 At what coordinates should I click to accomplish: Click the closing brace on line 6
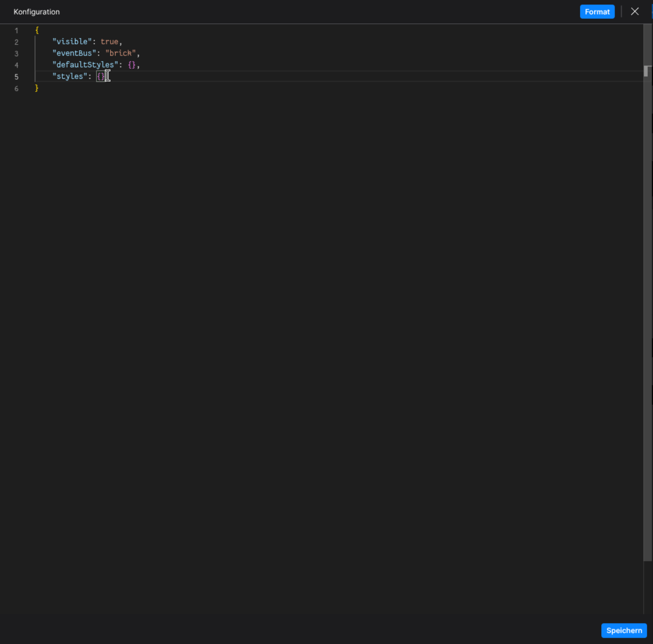(x=36, y=88)
